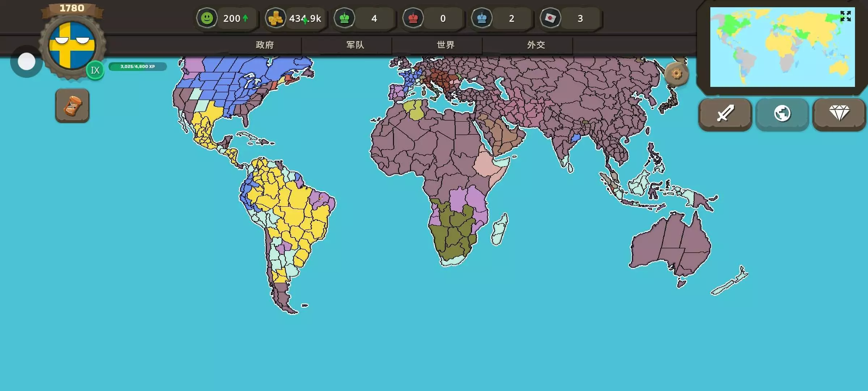The width and height of the screenshot is (868, 391).
Task: Select the globe map mode button
Action: (782, 114)
